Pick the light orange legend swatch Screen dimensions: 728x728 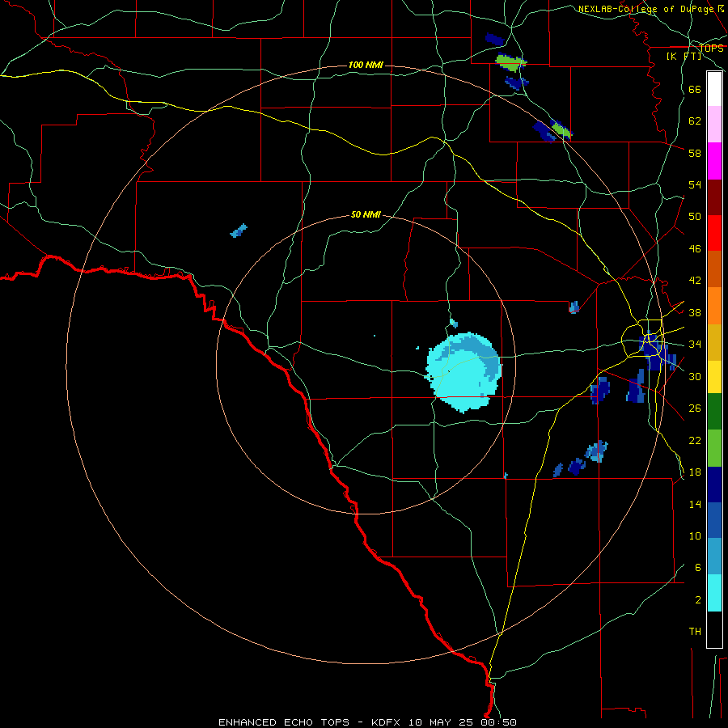[x=714, y=306]
